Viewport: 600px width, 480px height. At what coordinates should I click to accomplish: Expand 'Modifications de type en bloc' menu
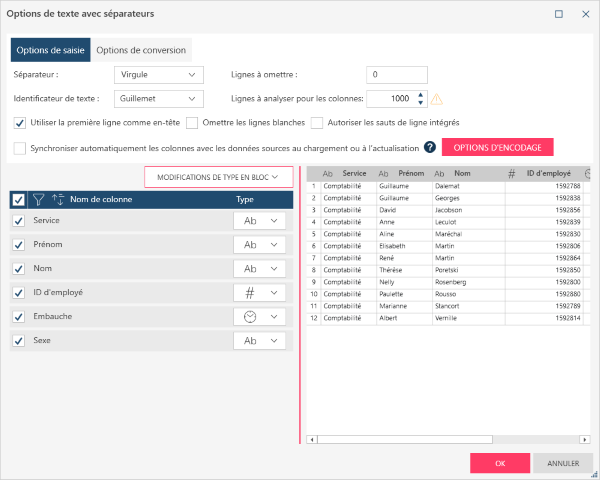click(x=218, y=177)
